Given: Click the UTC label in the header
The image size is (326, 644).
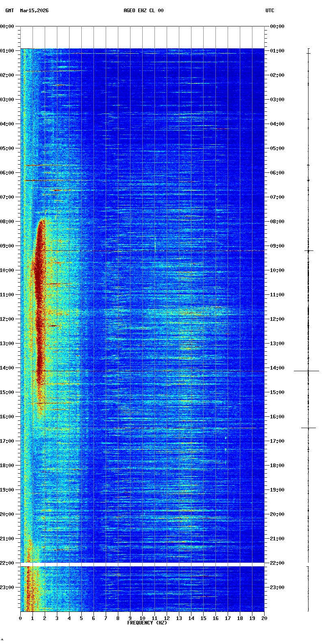Looking at the screenshot, I should (270, 11).
